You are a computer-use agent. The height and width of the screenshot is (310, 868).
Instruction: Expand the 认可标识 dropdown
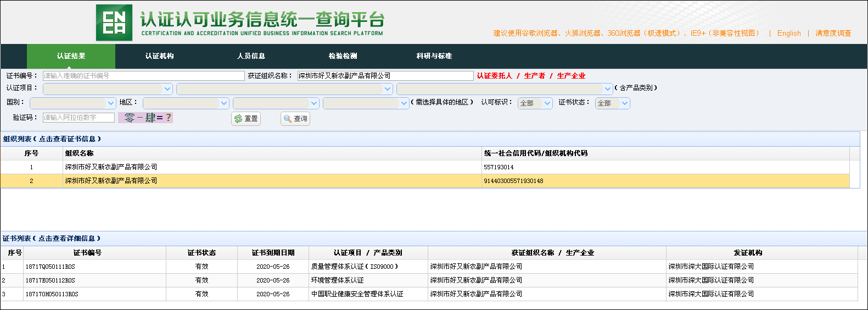pyautogui.click(x=535, y=103)
